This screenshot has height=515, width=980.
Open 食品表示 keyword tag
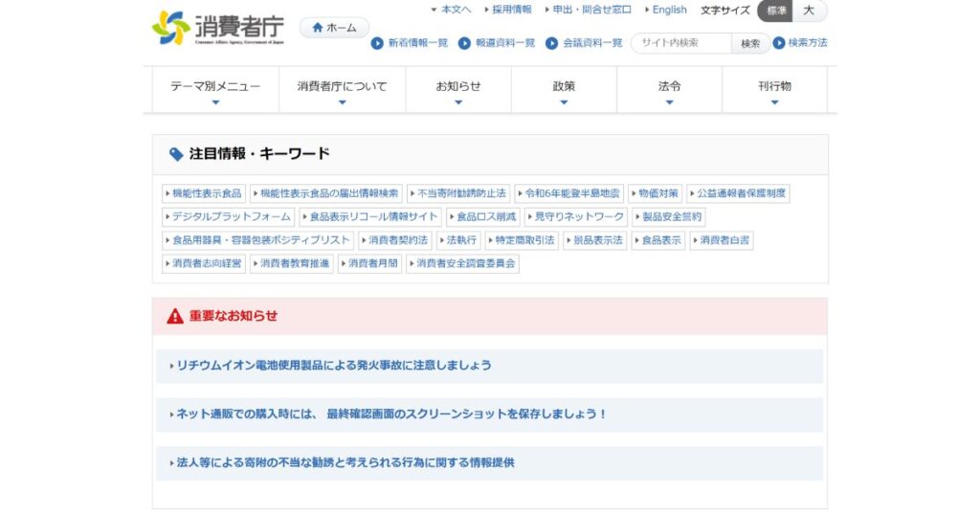[x=658, y=240]
